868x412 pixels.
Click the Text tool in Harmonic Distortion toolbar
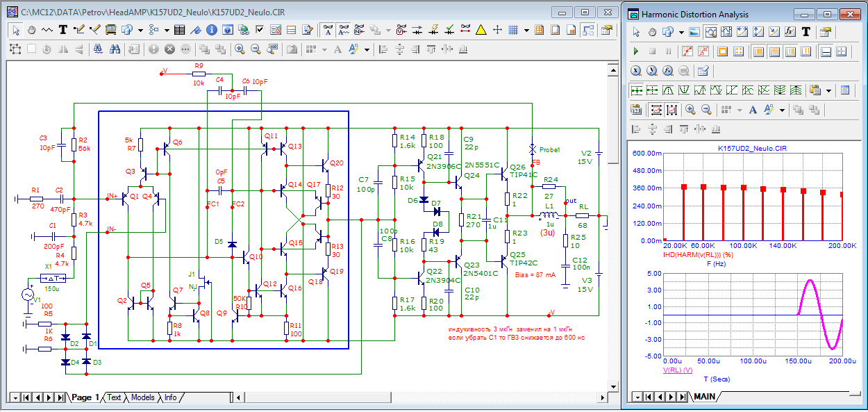[806, 32]
